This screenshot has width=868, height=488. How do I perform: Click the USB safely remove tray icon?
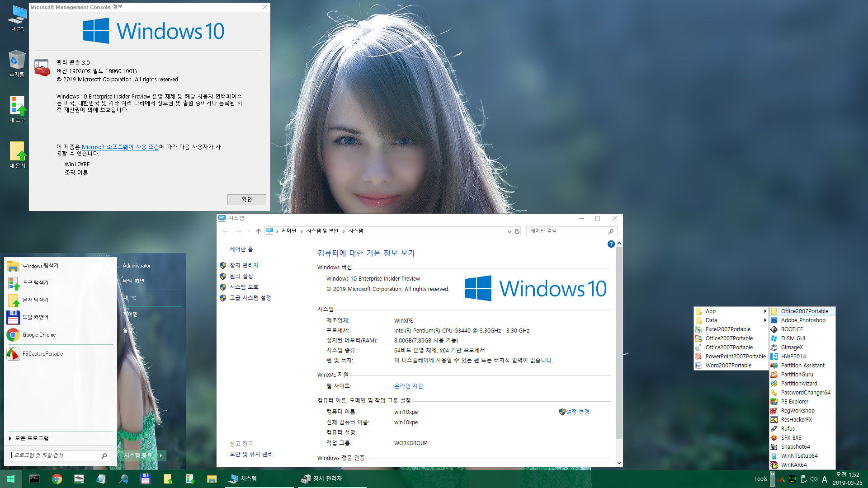click(803, 479)
